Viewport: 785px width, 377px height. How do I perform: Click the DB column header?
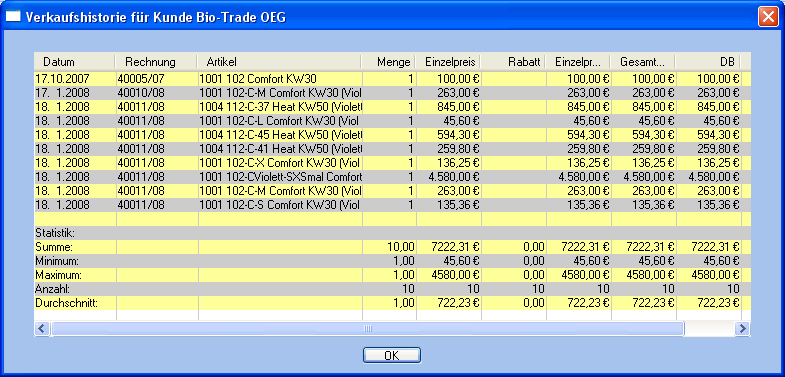(x=707, y=62)
